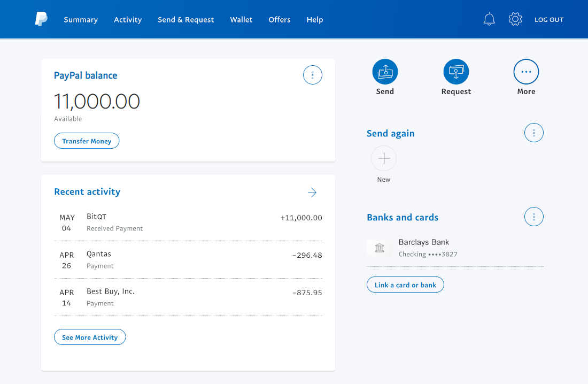Add new Send again contact

(x=384, y=158)
